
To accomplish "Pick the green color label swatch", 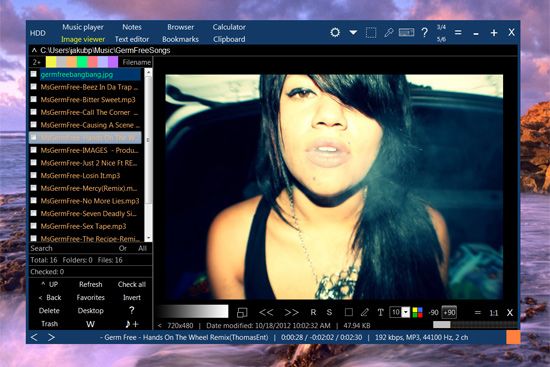I will coord(82,62).
